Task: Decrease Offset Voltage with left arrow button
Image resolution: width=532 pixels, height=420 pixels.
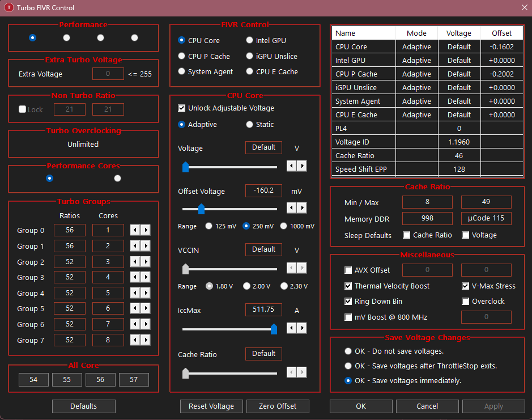Action: pos(292,208)
